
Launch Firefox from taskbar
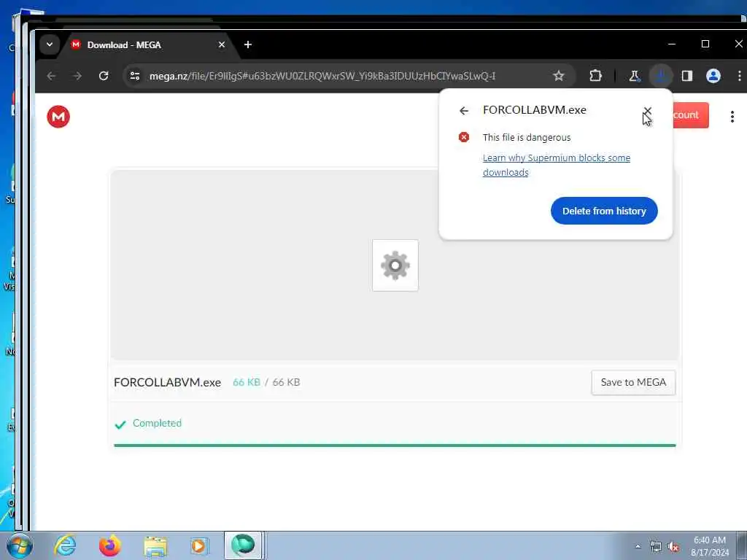pos(109,545)
